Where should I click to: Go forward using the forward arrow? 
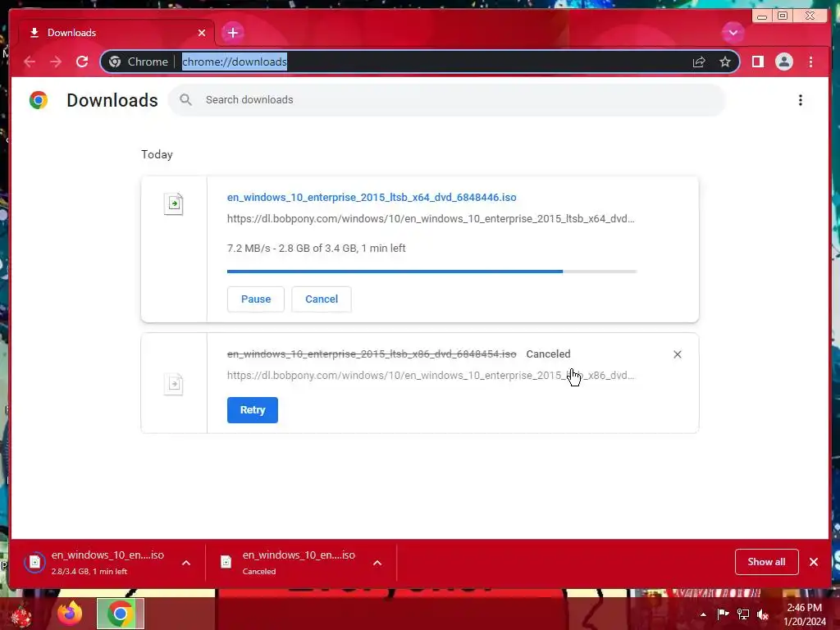click(x=56, y=62)
